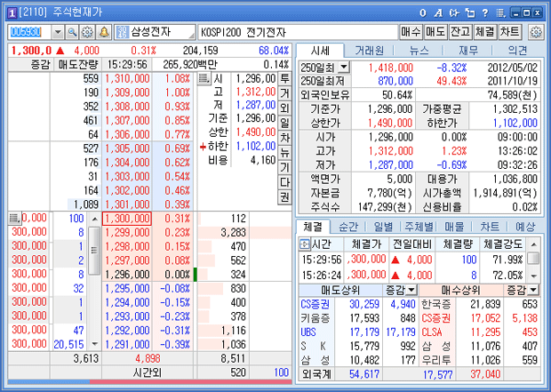Click the alert bell icon beside stock code
Viewport: 551px width, 392px height.
[x=104, y=32]
